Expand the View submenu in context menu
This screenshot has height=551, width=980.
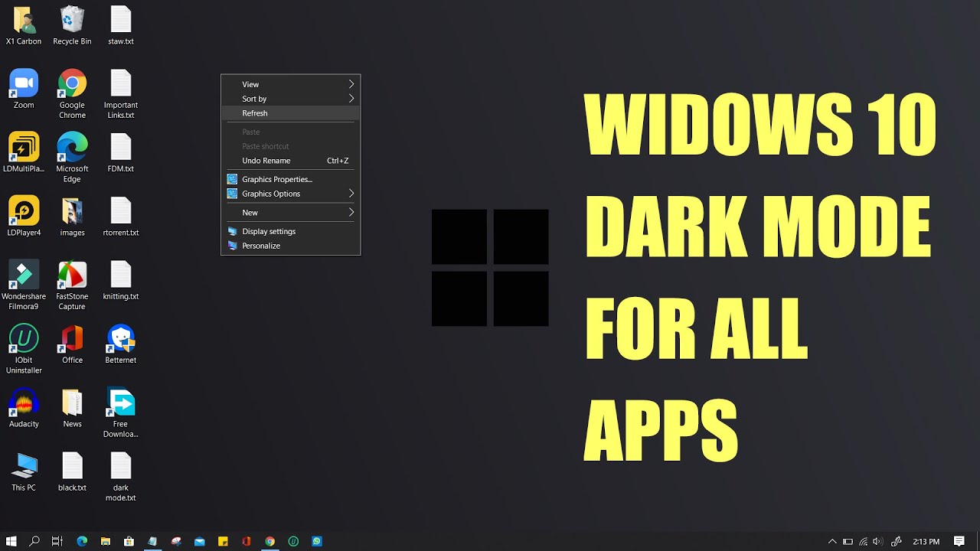click(x=290, y=84)
